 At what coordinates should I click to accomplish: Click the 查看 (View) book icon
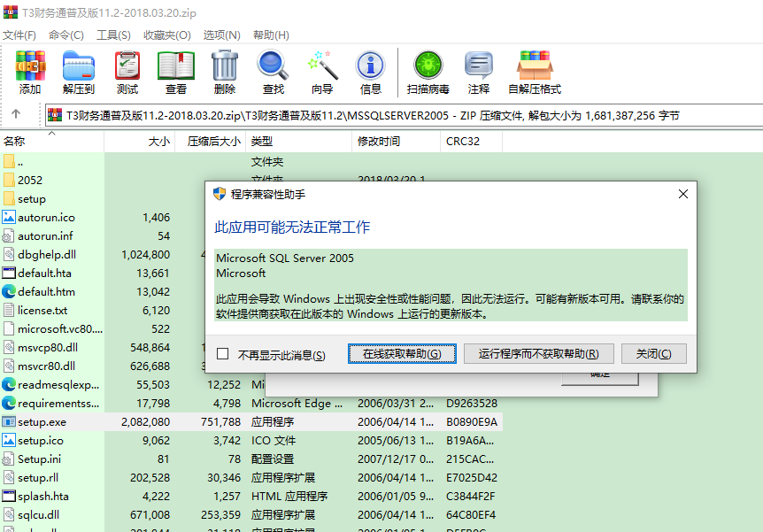click(176, 66)
